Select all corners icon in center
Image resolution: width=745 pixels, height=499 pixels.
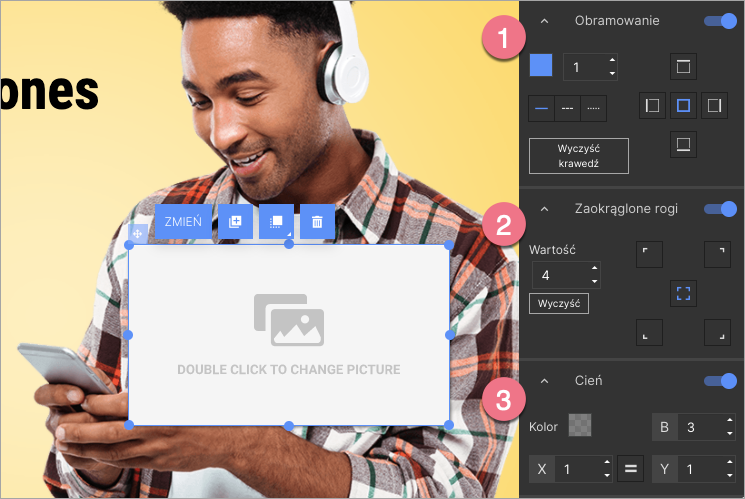point(683,294)
